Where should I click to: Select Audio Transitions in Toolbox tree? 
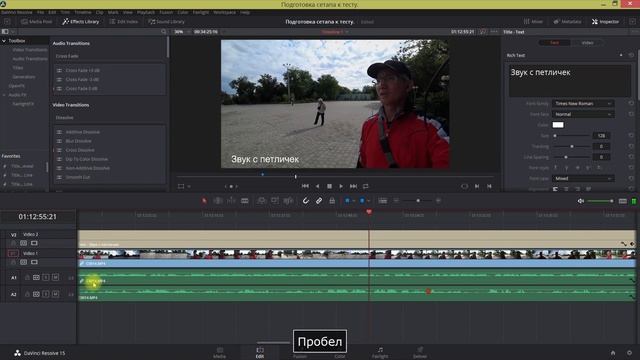[30, 59]
